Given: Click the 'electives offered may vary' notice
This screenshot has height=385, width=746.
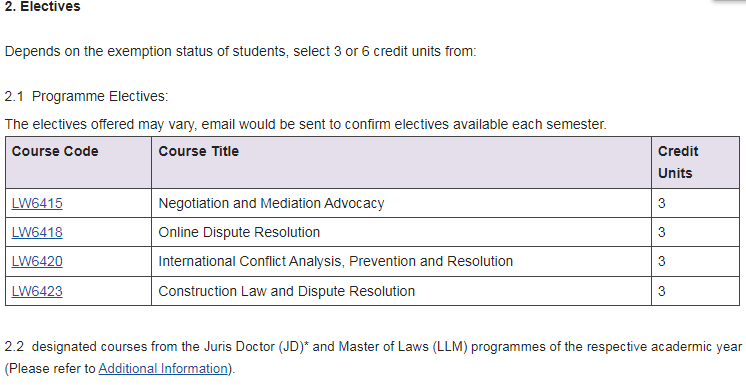Looking at the screenshot, I should 305,125.
